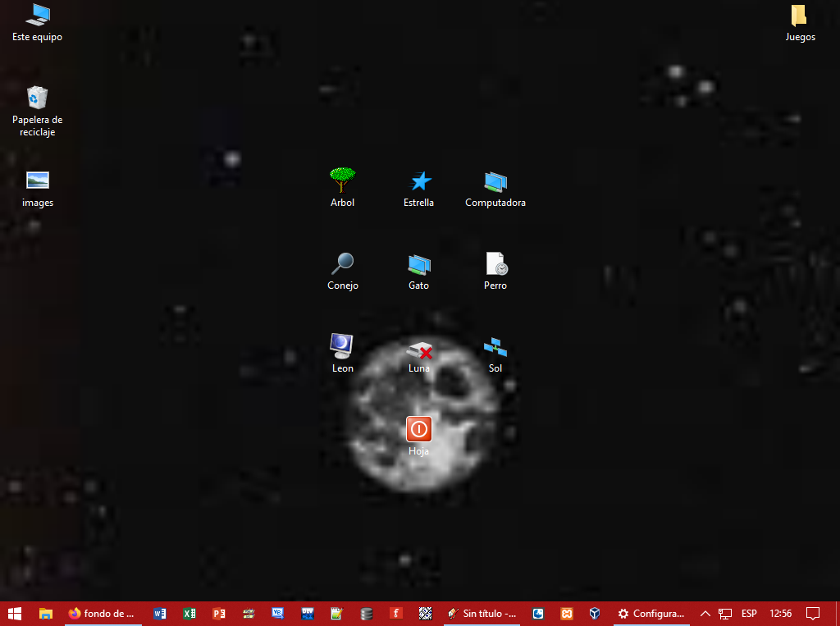Viewport: 840px width, 626px height.
Task: Click the Sol network icon
Action: (495, 347)
